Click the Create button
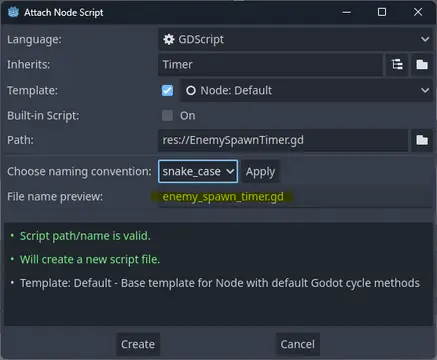 pos(138,344)
